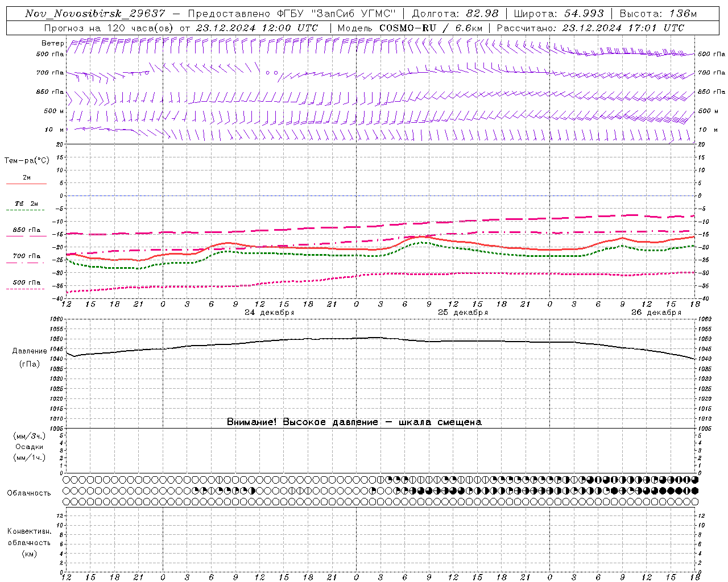728x582 pixels.
Task: Click the station title Nov_Novosibirsk_29637
Action: click(95, 14)
